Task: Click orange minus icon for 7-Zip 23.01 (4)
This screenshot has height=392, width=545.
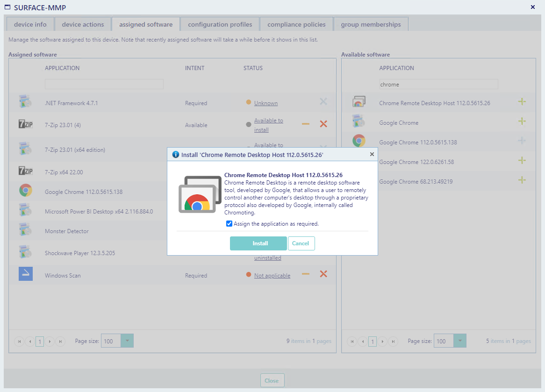Action: click(306, 124)
